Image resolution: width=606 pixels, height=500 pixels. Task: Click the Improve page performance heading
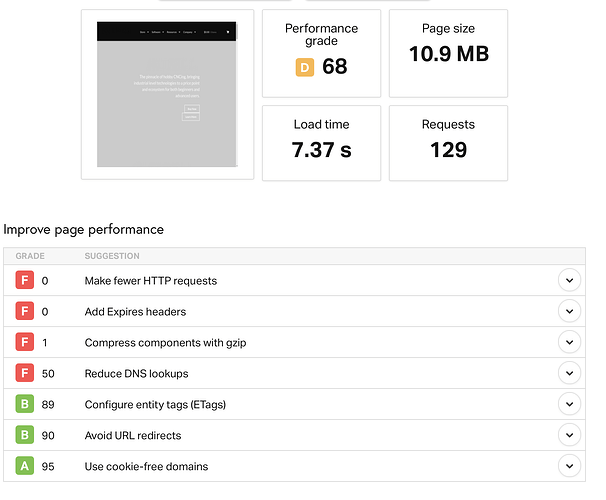point(83,230)
